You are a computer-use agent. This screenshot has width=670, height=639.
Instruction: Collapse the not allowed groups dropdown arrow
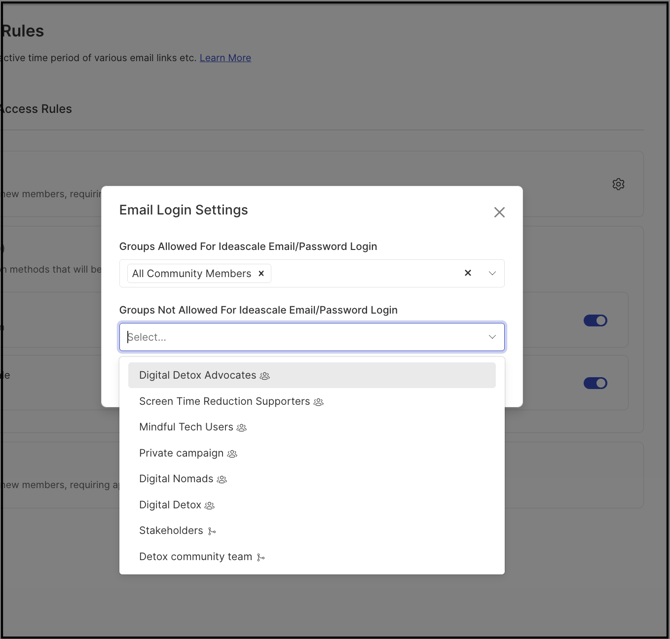click(x=492, y=337)
